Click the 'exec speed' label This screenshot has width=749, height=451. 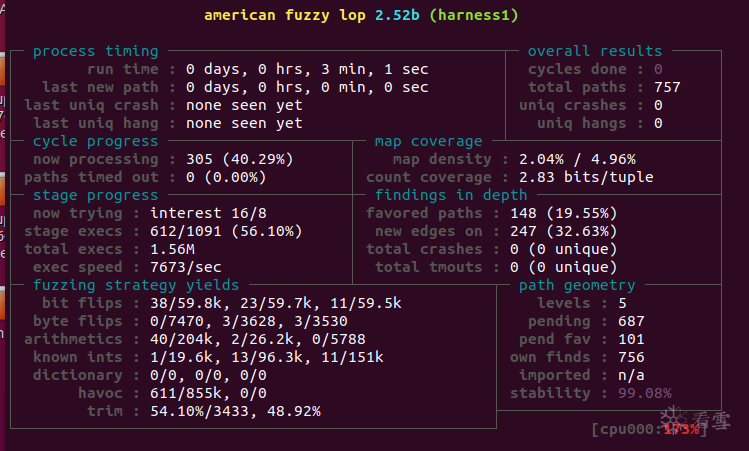77,267
